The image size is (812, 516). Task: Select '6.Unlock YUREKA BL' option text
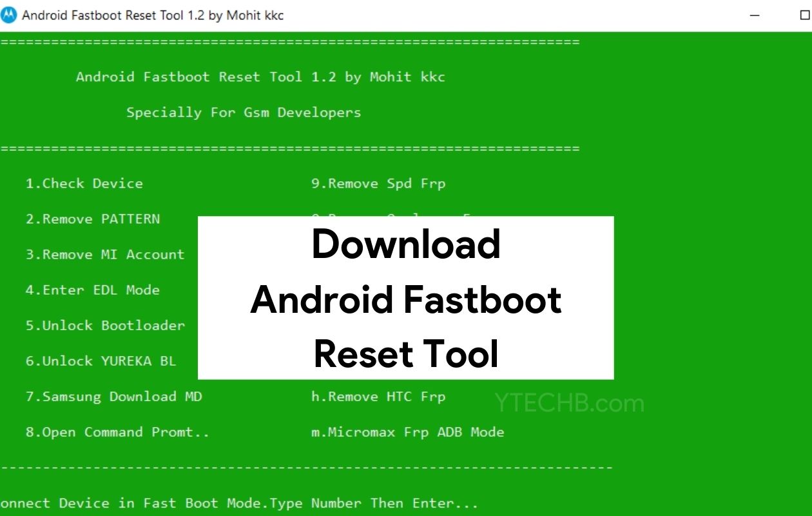(101, 361)
